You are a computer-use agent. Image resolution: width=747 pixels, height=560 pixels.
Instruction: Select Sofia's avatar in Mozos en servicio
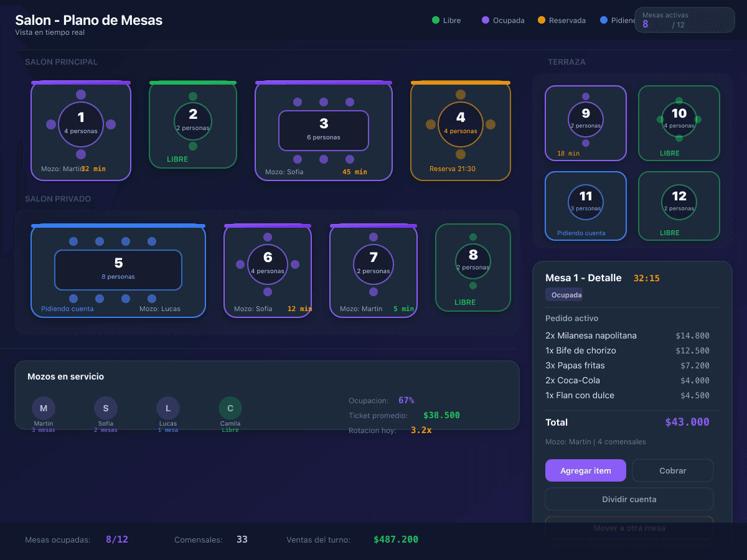pos(106,408)
